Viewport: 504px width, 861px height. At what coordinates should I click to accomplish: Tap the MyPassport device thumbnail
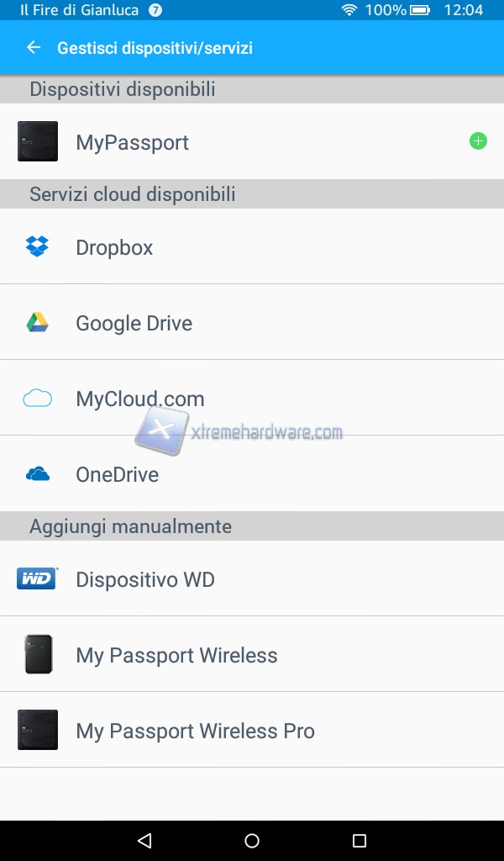[x=38, y=141]
